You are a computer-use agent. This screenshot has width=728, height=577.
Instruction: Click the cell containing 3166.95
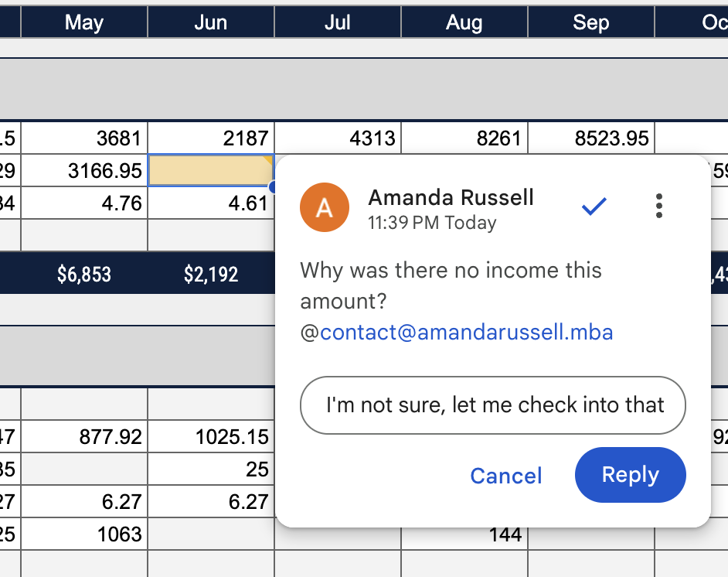[84, 171]
